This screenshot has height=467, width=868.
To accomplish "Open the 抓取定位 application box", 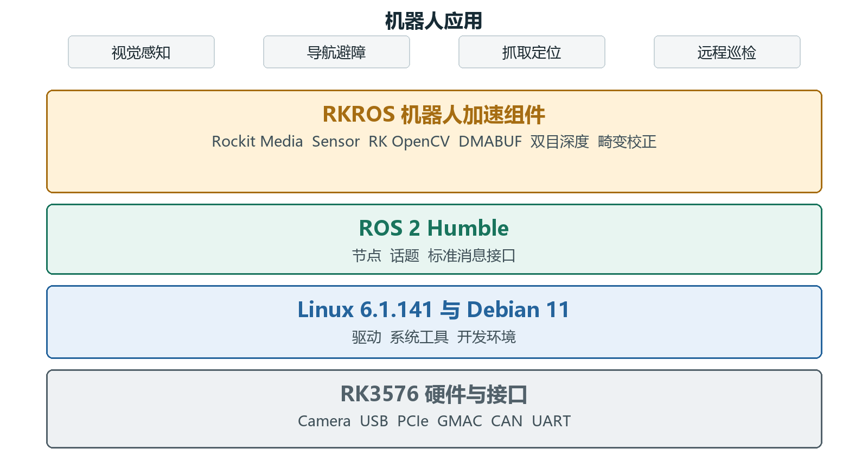I will pos(532,52).
